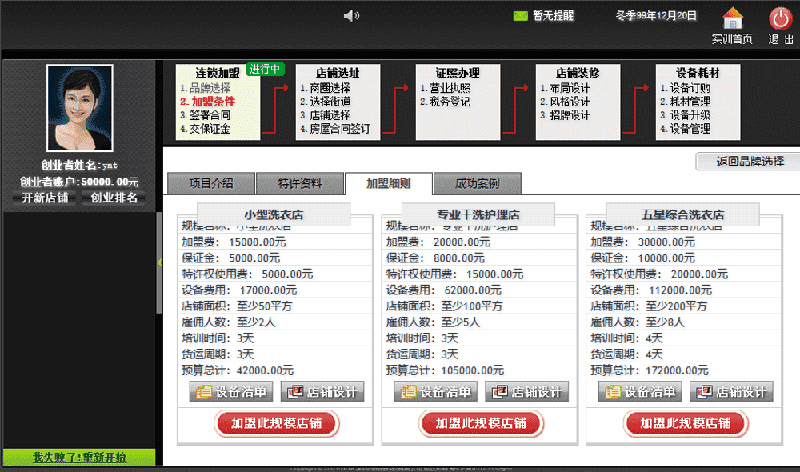Image resolution: width=800 pixels, height=472 pixels.
Task: Click 开新店铺 under the avatar
Action: pyautogui.click(x=44, y=197)
